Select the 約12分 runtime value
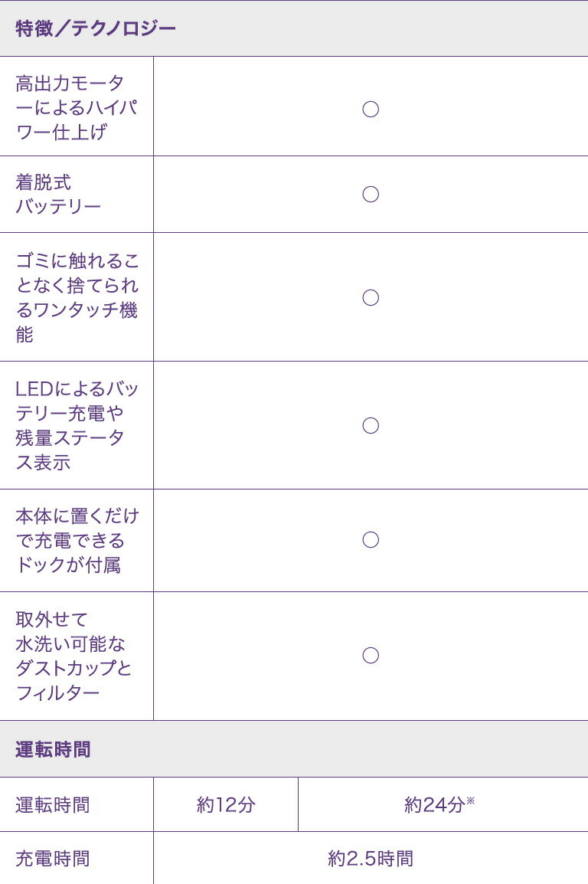The width and height of the screenshot is (588, 884). [226, 805]
